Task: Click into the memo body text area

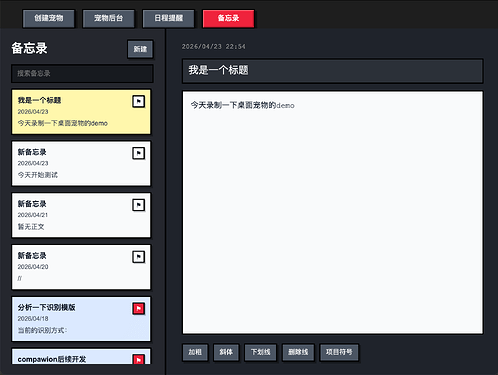Action: click(x=333, y=212)
